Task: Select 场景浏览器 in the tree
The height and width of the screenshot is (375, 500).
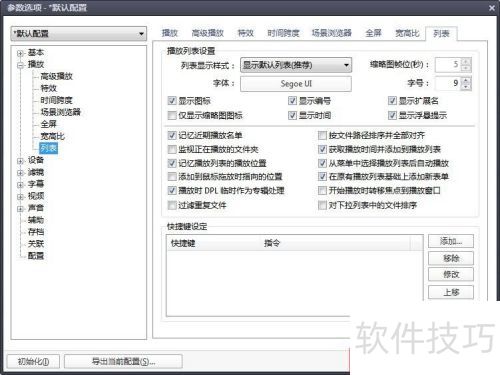Action: [60, 112]
